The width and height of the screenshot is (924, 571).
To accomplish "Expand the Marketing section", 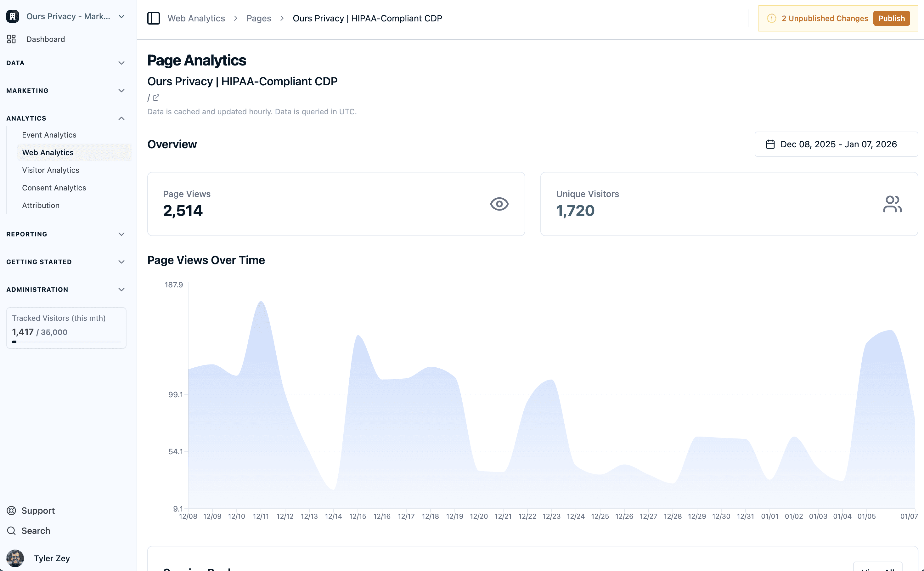I will click(121, 91).
